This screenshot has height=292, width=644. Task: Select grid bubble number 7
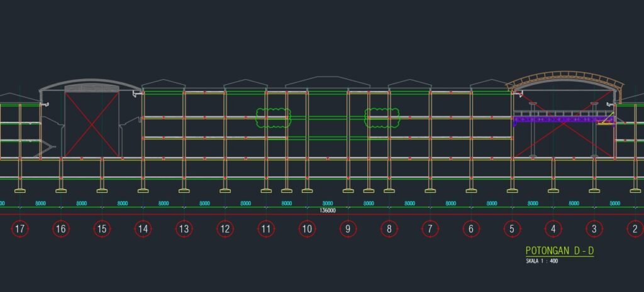click(x=430, y=229)
